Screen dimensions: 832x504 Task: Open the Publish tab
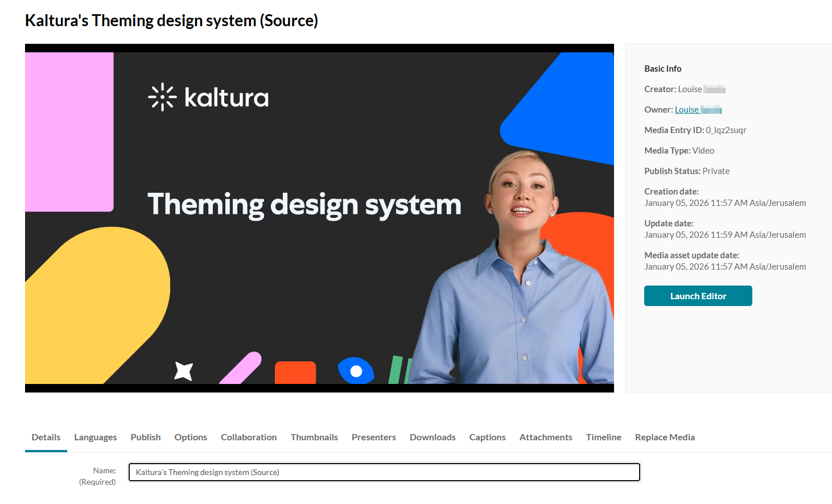[x=146, y=437]
